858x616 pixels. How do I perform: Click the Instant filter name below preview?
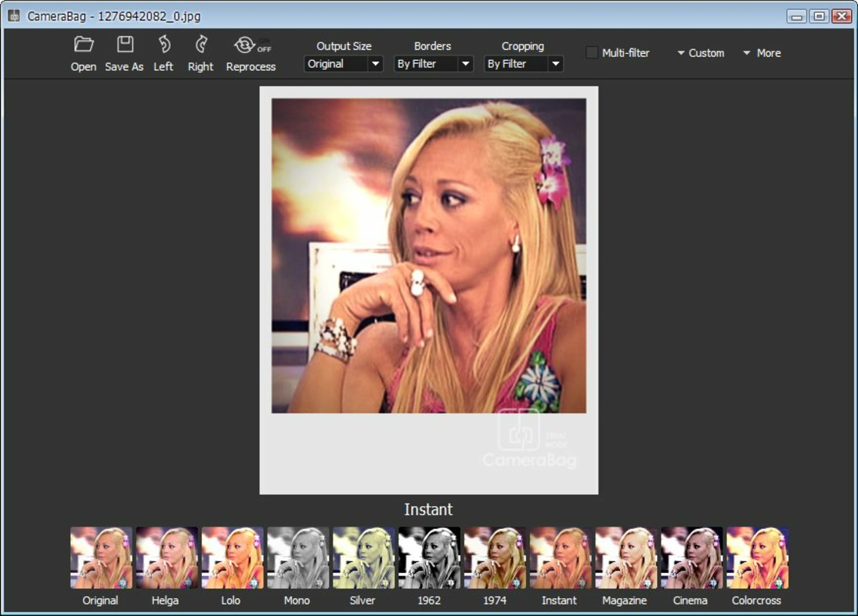428,509
